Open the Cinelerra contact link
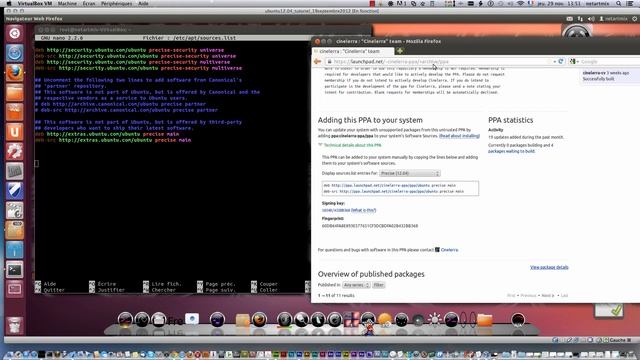This screenshot has width=640, height=360. 449,250
